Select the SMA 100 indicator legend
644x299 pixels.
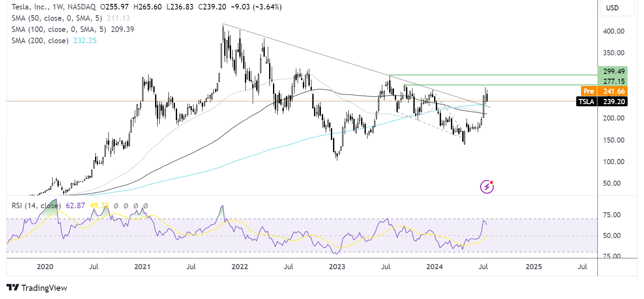pyautogui.click(x=72, y=29)
